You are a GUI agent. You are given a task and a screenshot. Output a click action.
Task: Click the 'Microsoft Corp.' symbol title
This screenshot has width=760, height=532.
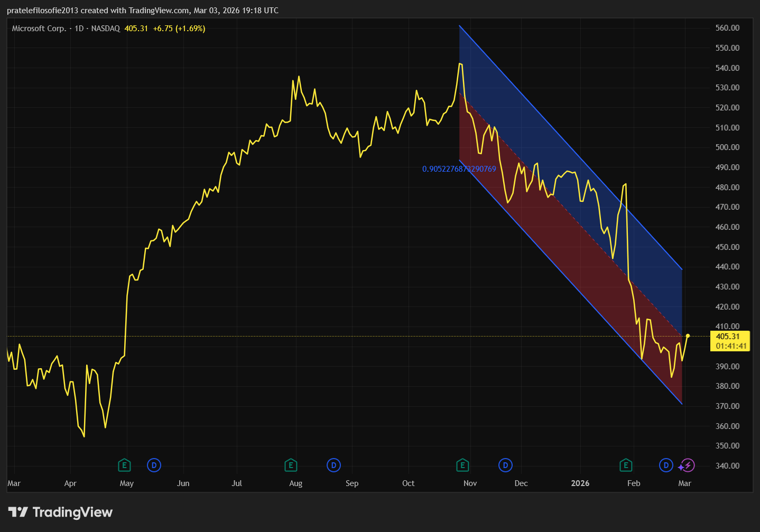[39, 29]
